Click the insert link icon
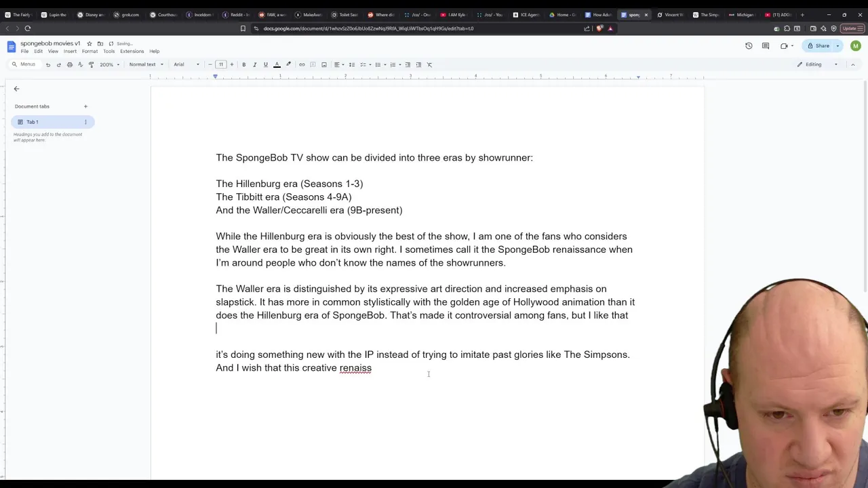 click(302, 64)
